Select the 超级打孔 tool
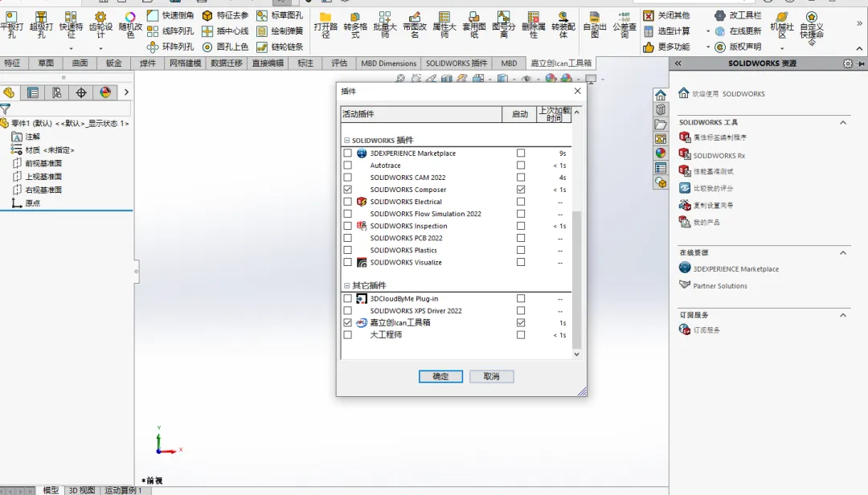Viewport: 868px width, 495px height. [42, 25]
